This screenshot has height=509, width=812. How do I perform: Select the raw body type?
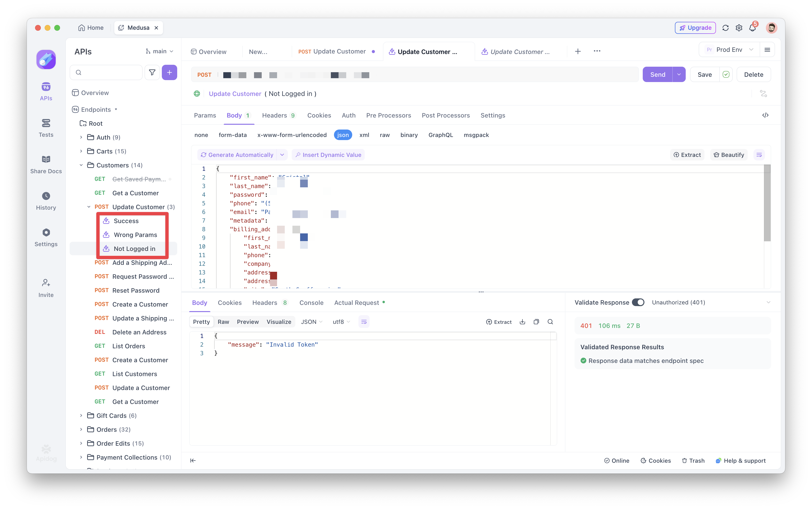[x=384, y=135]
